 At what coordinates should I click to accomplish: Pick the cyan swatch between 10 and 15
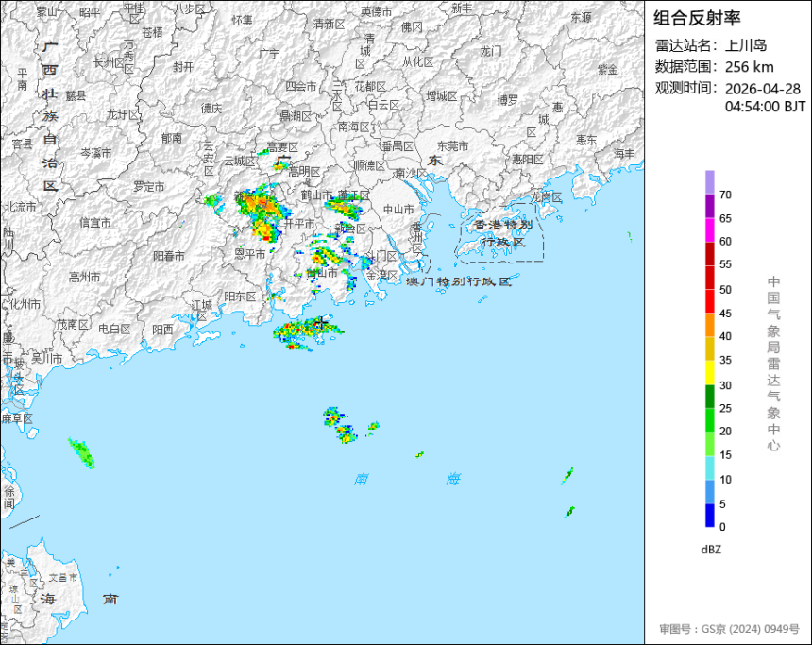coord(709,467)
